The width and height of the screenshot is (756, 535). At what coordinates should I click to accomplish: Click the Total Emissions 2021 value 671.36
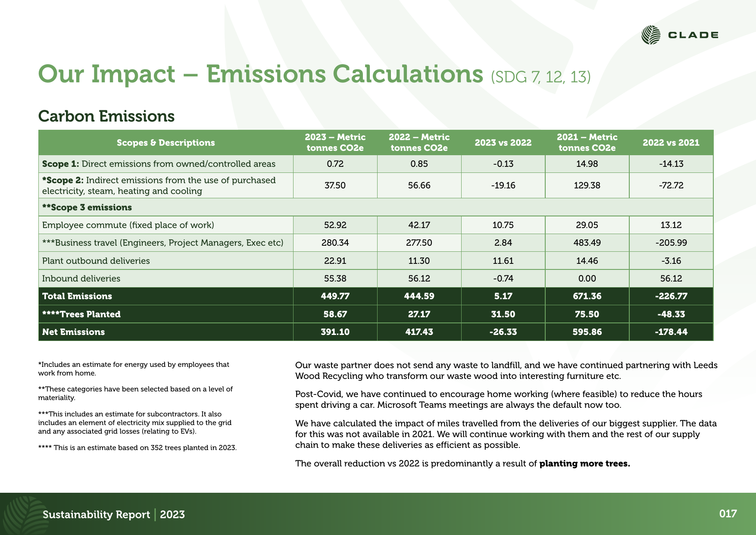pos(587,296)
